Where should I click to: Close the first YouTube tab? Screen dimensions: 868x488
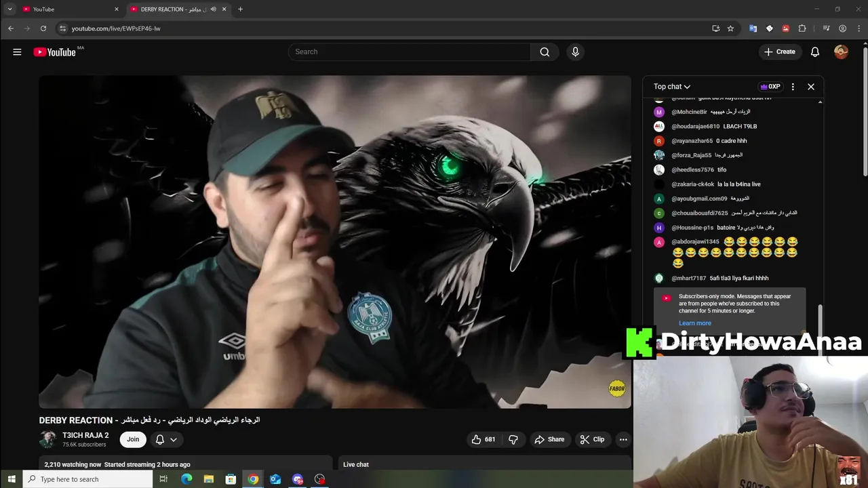coord(116,9)
